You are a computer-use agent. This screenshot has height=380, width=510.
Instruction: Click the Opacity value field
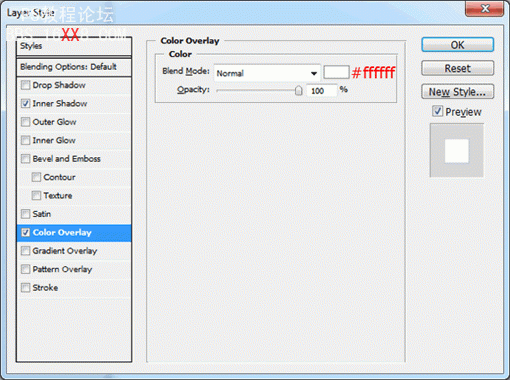coord(321,91)
